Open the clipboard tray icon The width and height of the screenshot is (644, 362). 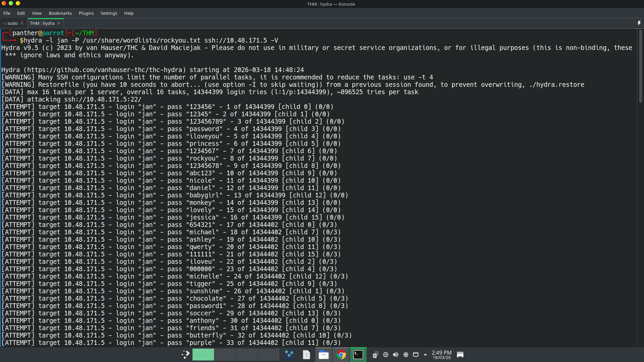tap(375, 355)
